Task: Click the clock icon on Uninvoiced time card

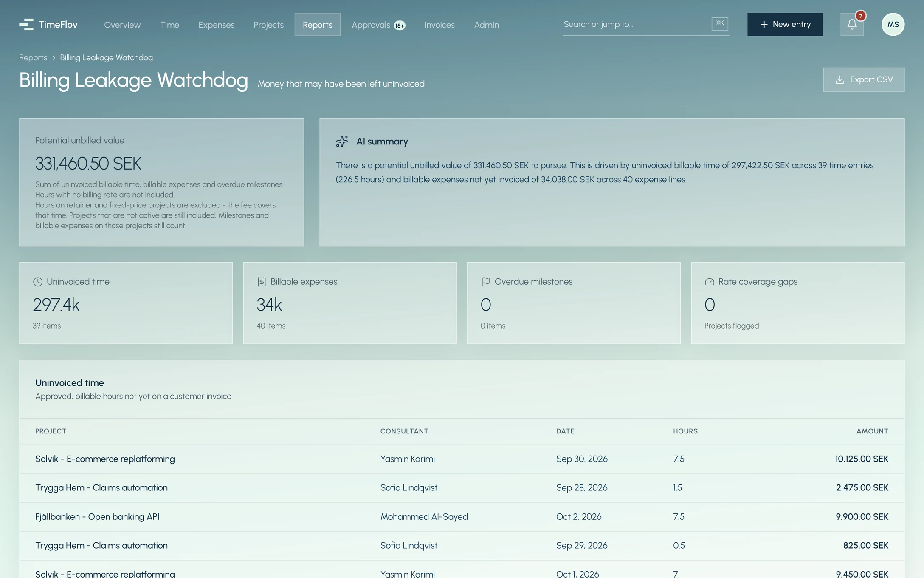Action: click(38, 282)
